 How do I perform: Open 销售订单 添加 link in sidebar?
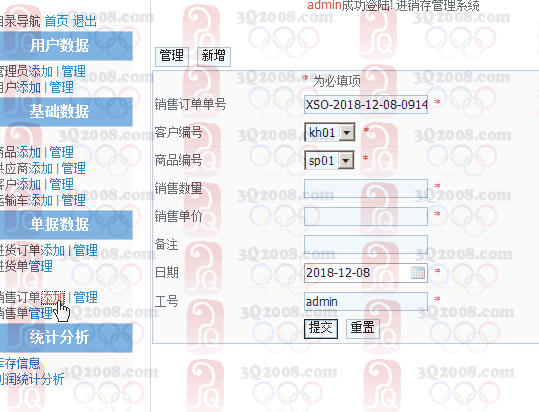[x=53, y=298]
